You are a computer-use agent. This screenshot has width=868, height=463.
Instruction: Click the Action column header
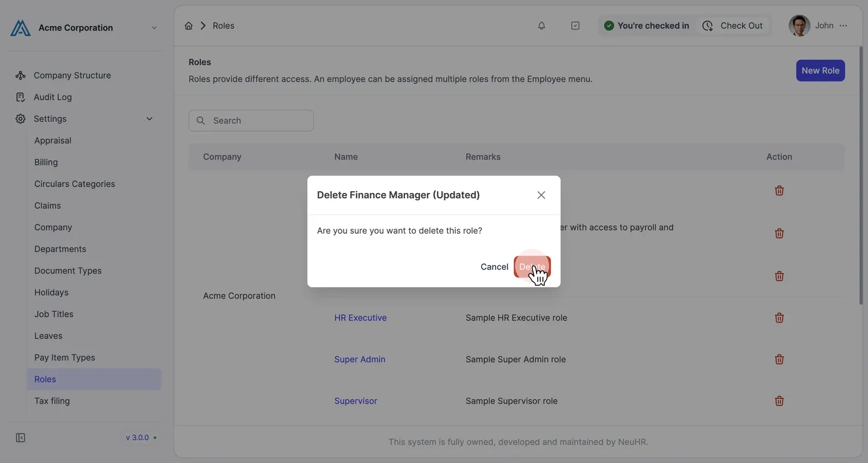pos(779,157)
